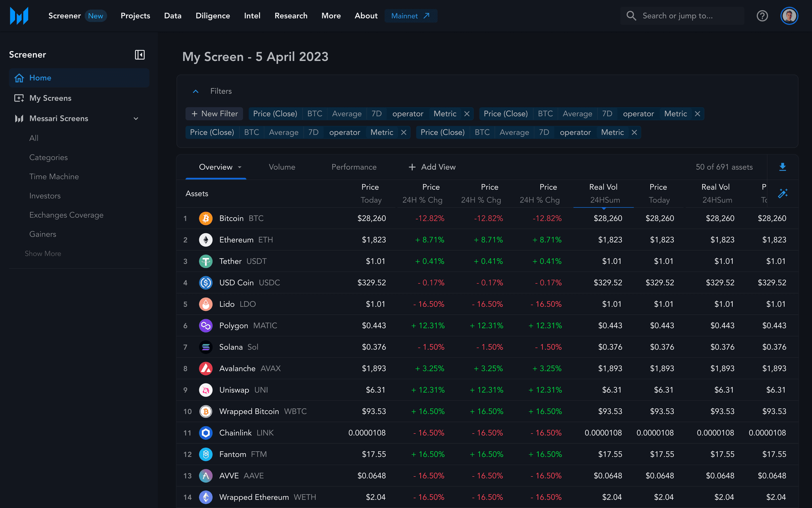Viewport: 812px width, 508px height.
Task: Open the Mainnet link
Action: tap(411, 16)
